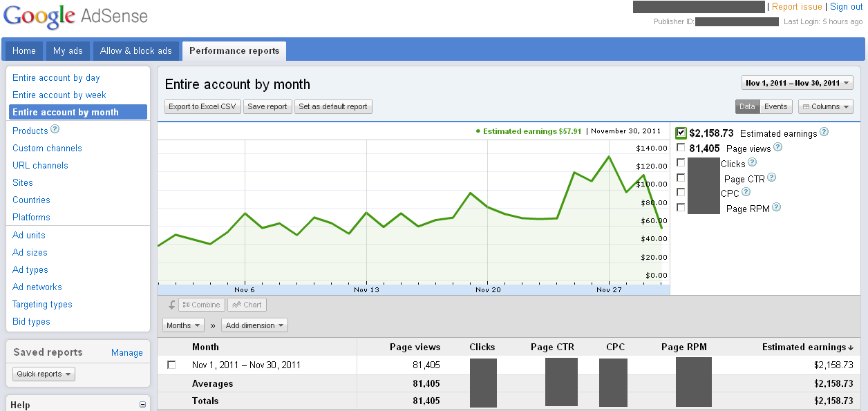Viewport: 868px width, 411px height.
Task: Open the Allow & block ads tab
Action: (136, 51)
